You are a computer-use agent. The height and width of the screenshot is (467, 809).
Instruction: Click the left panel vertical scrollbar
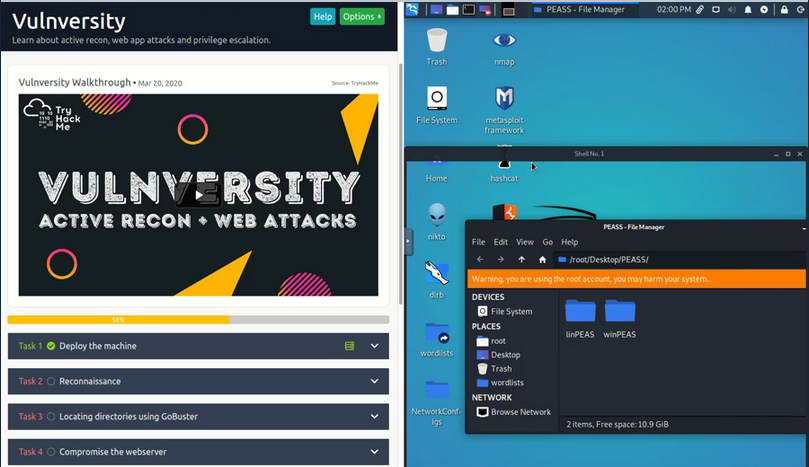(401, 183)
